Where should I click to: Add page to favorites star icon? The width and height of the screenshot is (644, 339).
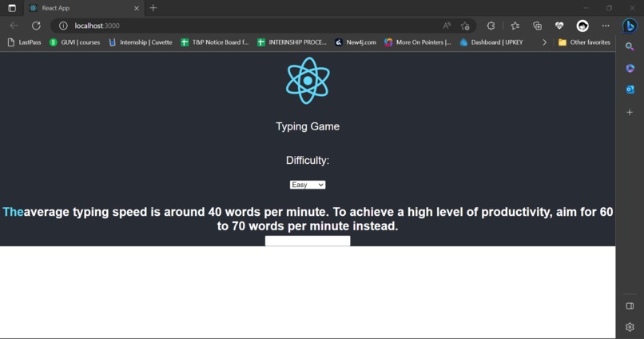[465, 26]
